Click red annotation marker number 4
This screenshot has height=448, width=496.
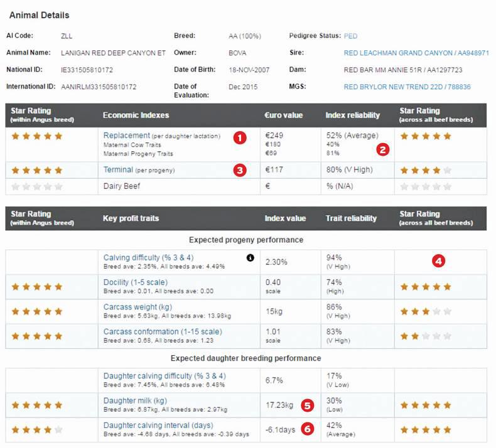point(439,261)
